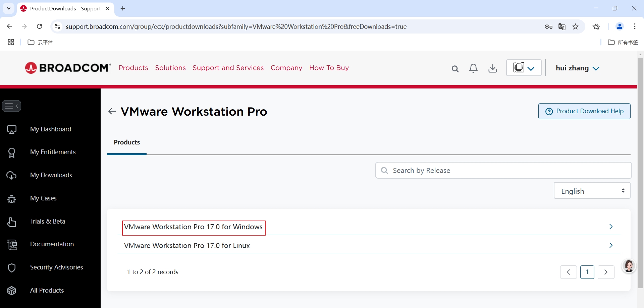The image size is (644, 308).
Task: Open the browser profile avatar
Action: [x=620, y=26]
